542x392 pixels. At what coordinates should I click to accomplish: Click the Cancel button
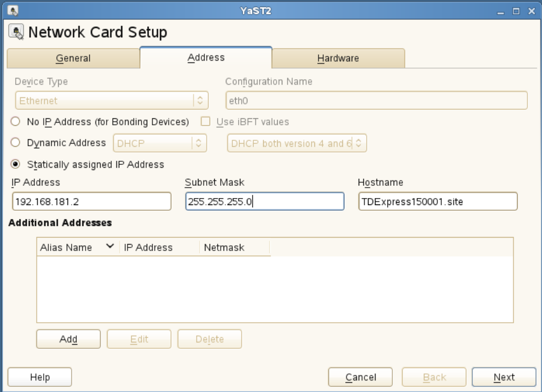click(x=360, y=377)
